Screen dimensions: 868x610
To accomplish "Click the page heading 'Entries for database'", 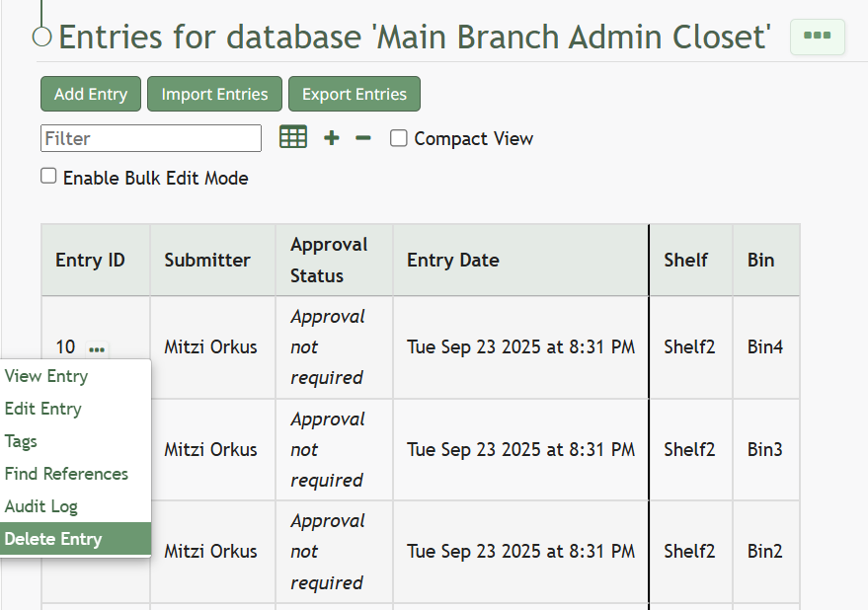I will [x=415, y=38].
